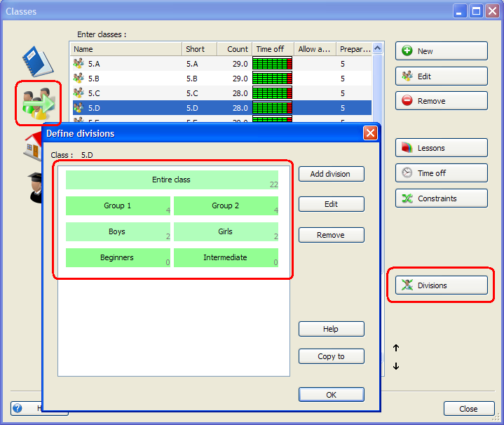Click Add division button
The image size is (504, 425).
(x=331, y=174)
